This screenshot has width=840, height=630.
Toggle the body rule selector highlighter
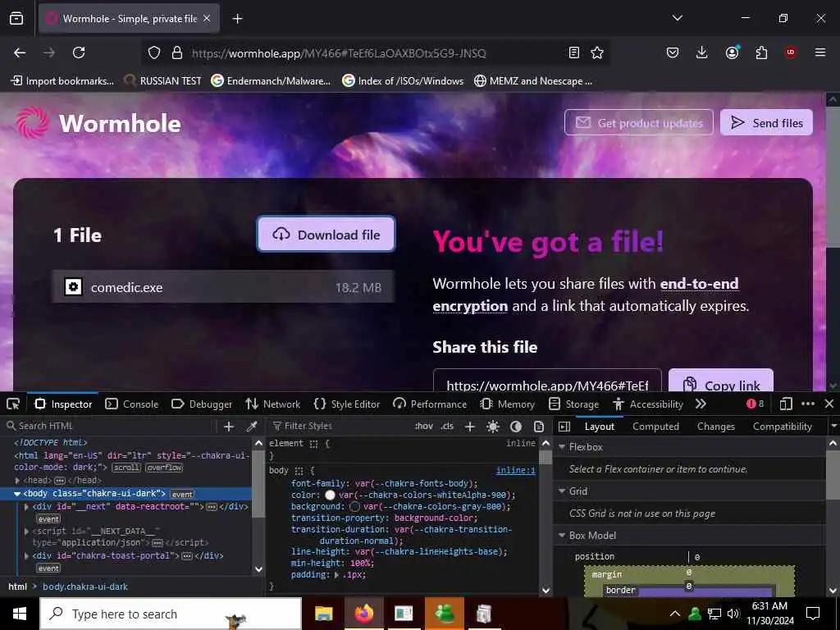coord(299,471)
